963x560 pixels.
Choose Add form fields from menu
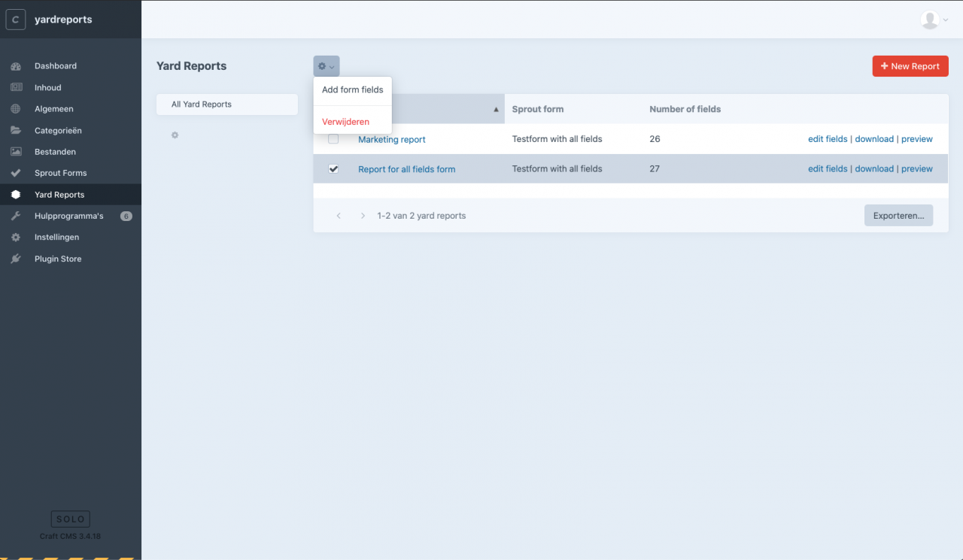point(353,89)
